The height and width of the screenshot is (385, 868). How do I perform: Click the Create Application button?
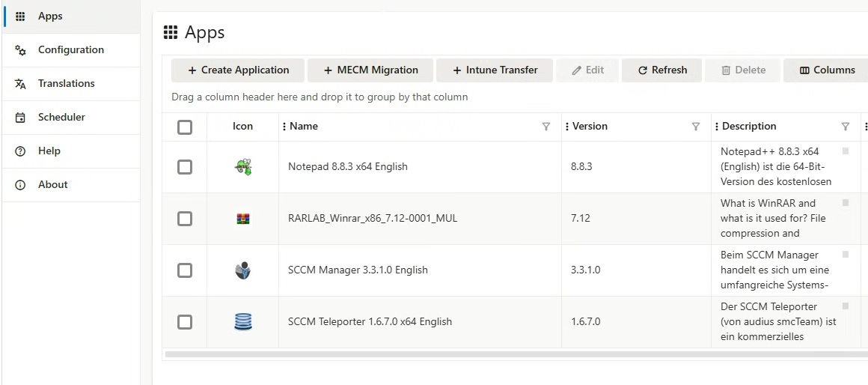tap(238, 70)
